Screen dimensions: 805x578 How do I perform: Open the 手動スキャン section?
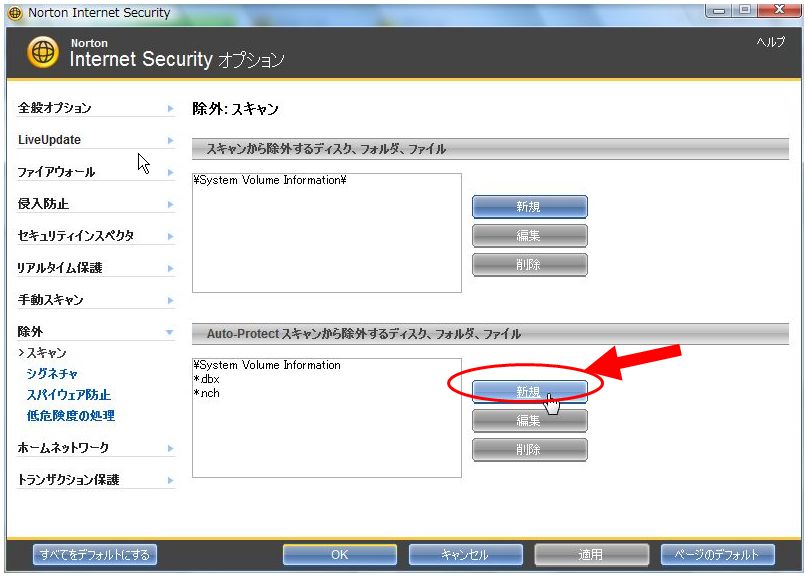coord(50,299)
